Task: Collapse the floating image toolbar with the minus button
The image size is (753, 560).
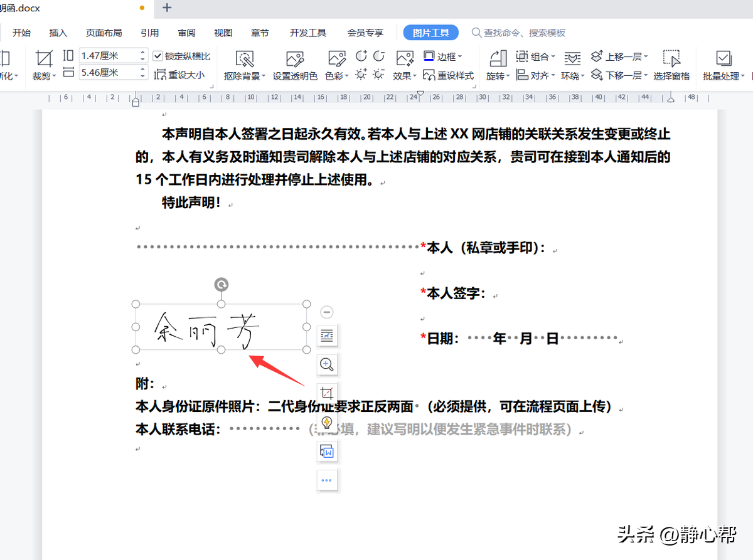Action: [326, 312]
